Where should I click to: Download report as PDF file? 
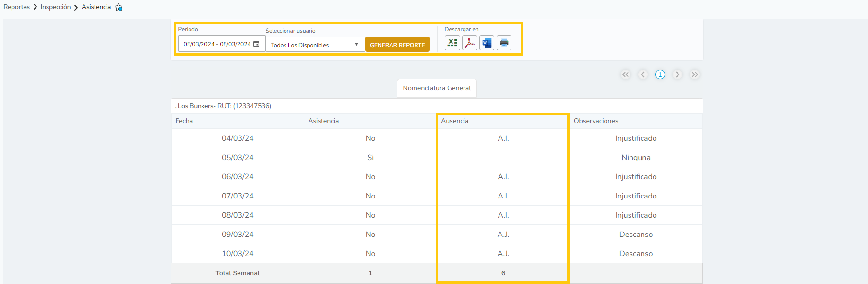(x=469, y=43)
